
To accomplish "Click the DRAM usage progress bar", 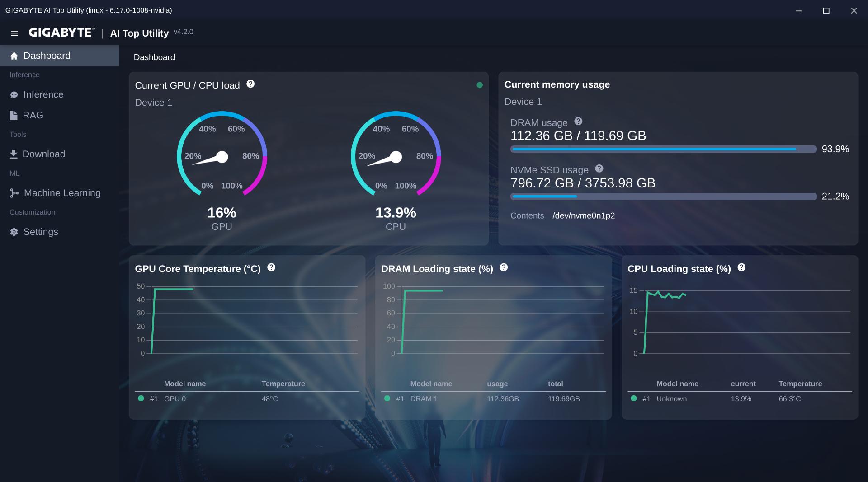I will (x=663, y=149).
